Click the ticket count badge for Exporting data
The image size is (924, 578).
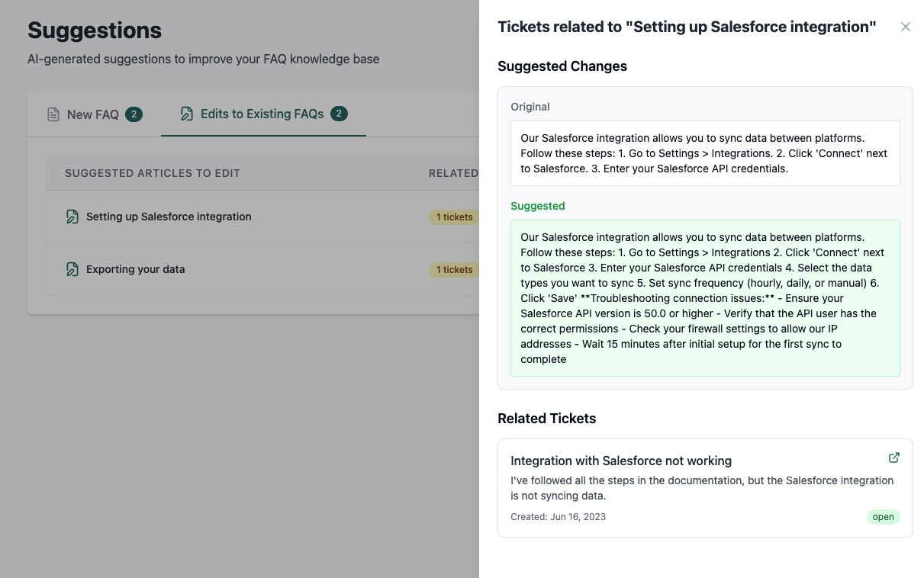tap(454, 270)
